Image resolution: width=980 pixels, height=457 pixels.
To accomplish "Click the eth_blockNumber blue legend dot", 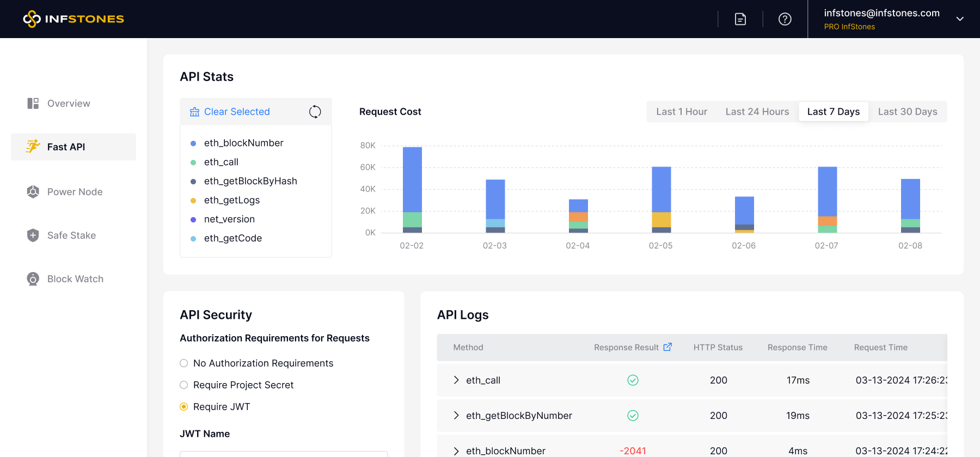I will [193, 144].
